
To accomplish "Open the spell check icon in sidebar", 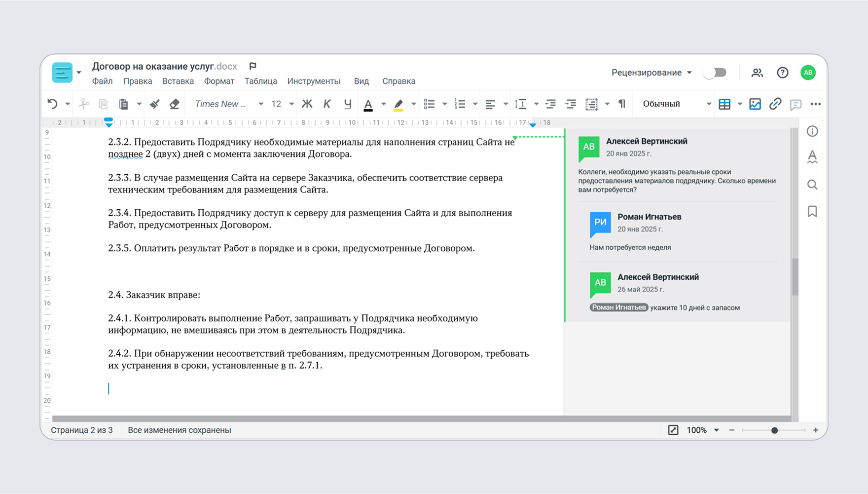I will [x=812, y=157].
